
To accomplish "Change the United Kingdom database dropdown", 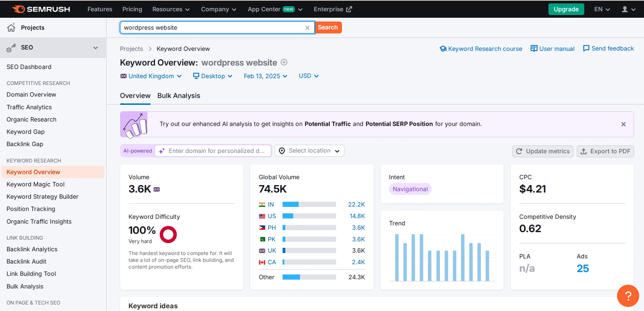I will click(x=151, y=76).
